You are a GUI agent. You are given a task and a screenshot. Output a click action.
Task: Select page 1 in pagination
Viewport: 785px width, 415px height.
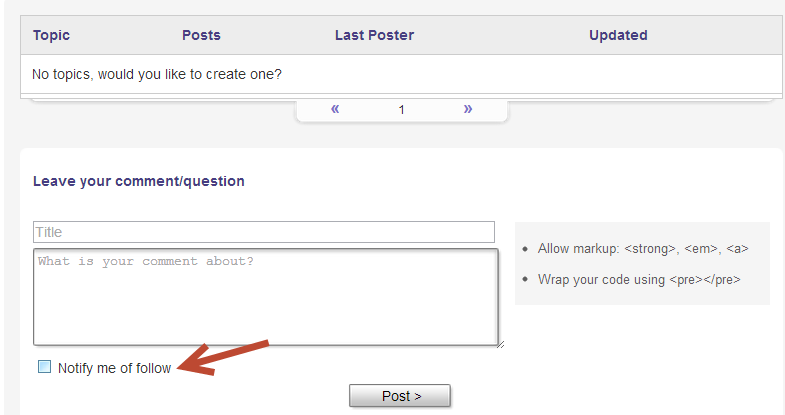[401, 110]
